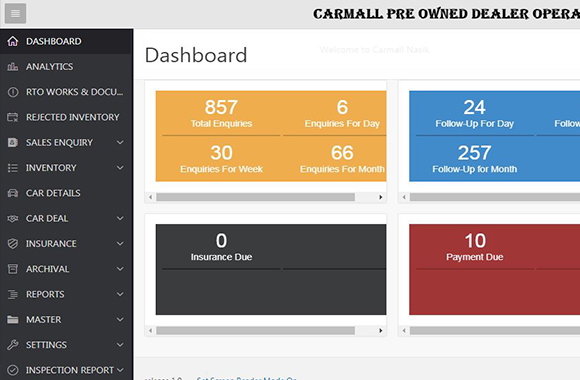The width and height of the screenshot is (580, 380).
Task: Open the 24 Follow-Up For Day tile
Action: tap(475, 113)
